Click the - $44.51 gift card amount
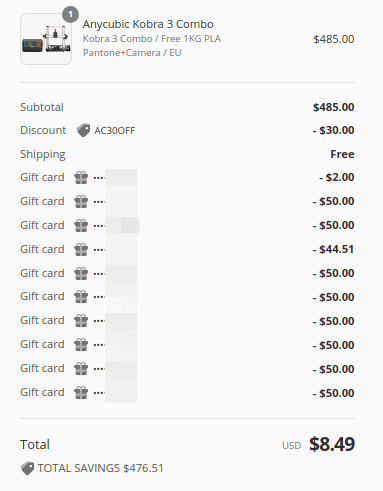This screenshot has height=491, width=383. (333, 249)
